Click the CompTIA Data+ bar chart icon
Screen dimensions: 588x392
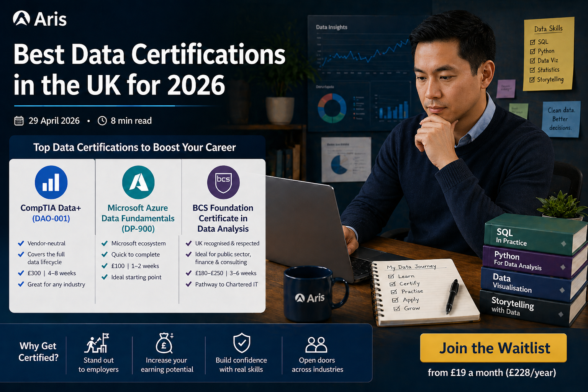[x=51, y=182]
